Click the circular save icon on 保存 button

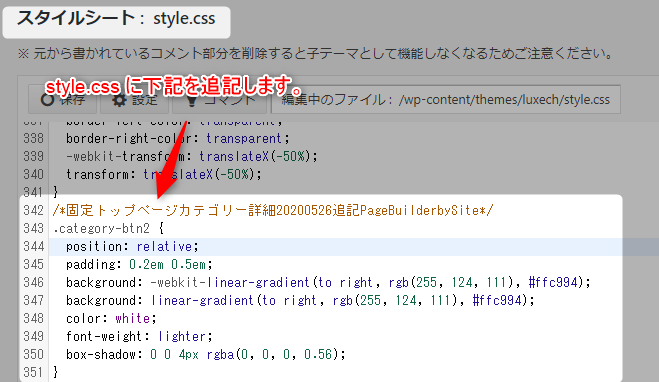pyautogui.click(x=47, y=100)
